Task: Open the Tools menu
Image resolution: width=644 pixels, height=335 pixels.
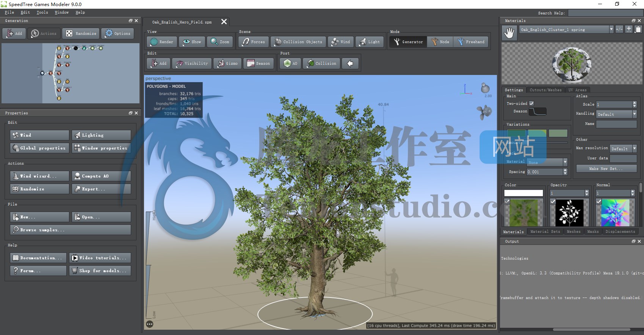Action: point(42,12)
